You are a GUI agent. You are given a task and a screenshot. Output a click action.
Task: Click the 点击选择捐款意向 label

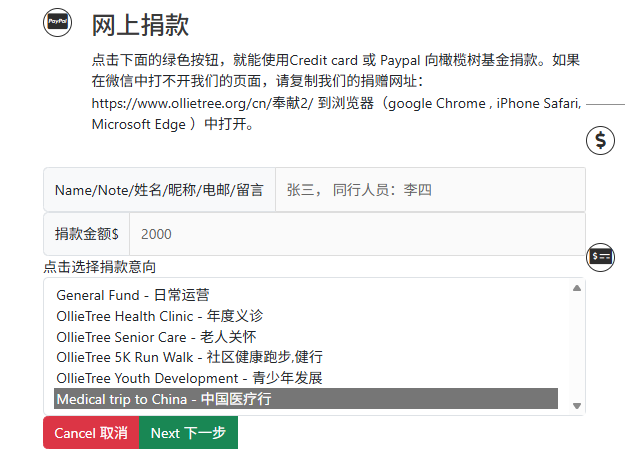[100, 267]
